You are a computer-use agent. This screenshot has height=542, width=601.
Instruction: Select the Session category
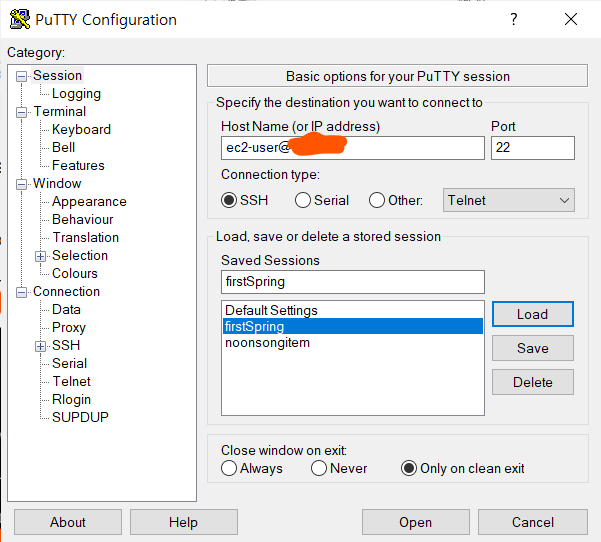point(57,76)
